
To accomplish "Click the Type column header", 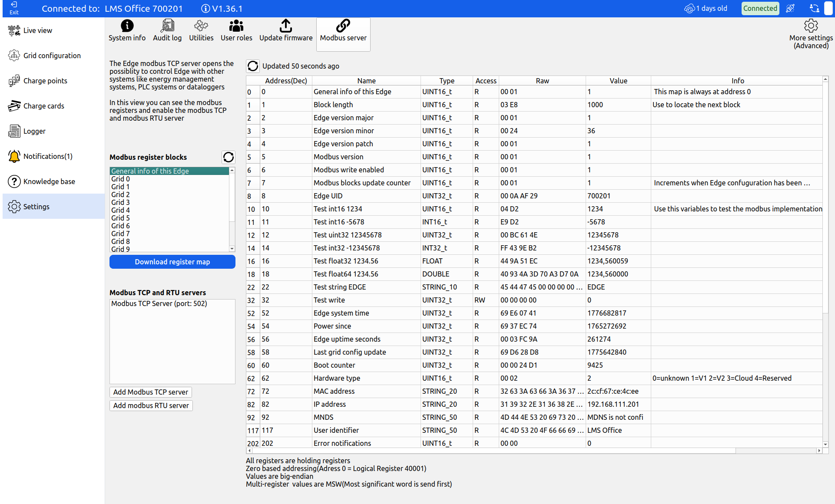I will (x=447, y=81).
